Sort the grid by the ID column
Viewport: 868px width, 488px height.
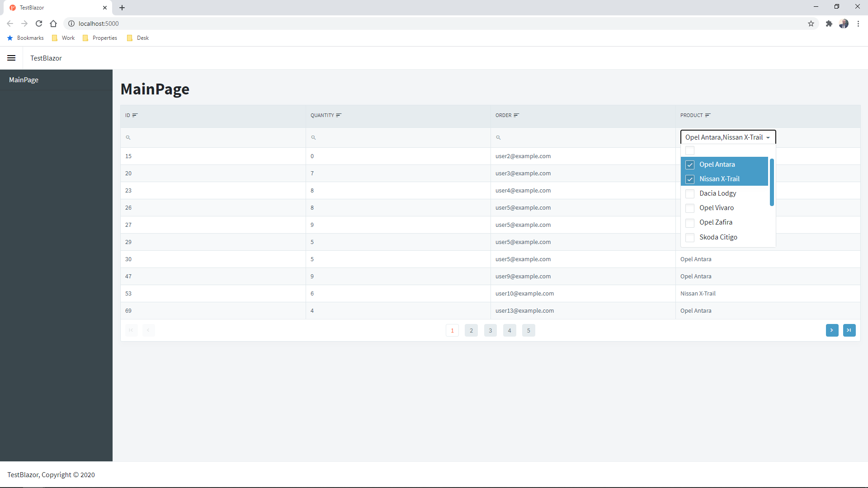pyautogui.click(x=135, y=115)
